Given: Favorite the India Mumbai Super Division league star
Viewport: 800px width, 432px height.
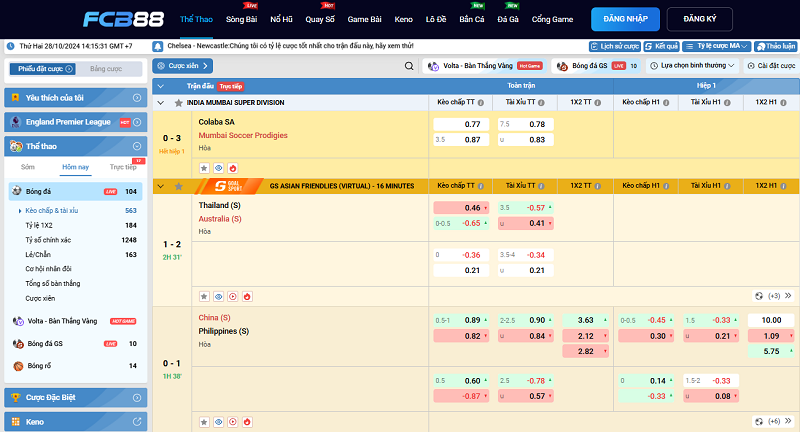Looking at the screenshot, I should pos(178,103).
